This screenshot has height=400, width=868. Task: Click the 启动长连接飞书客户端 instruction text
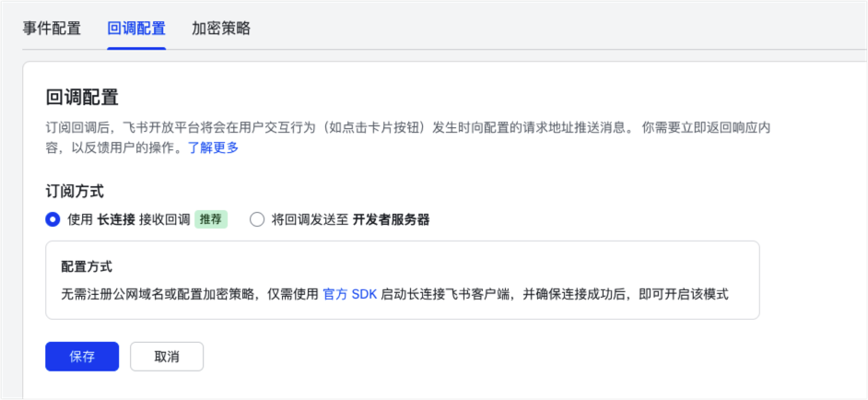(433, 294)
